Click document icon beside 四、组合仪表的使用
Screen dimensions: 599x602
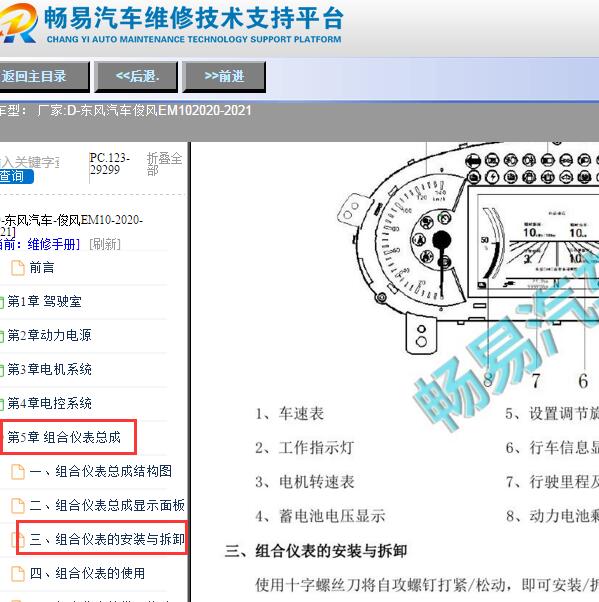(x=18, y=574)
